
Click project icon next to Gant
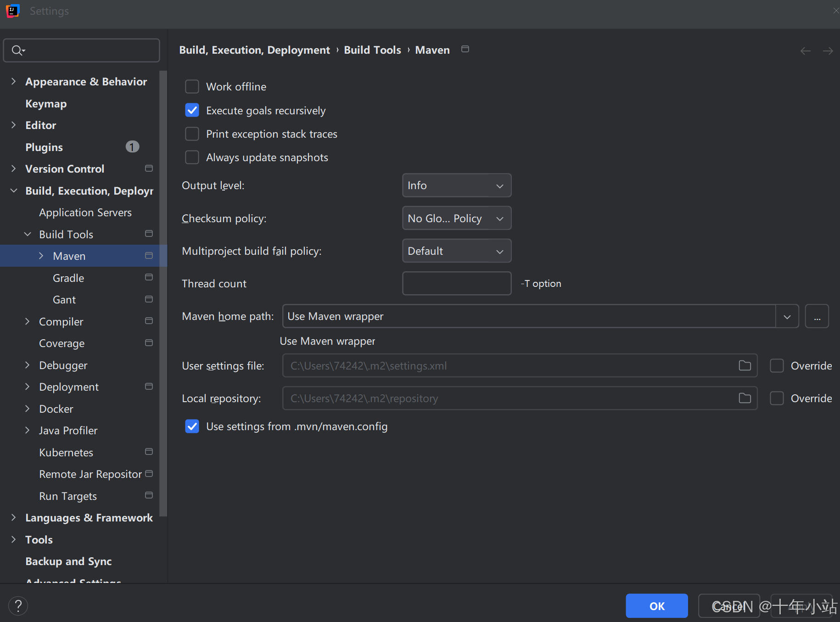point(149,299)
